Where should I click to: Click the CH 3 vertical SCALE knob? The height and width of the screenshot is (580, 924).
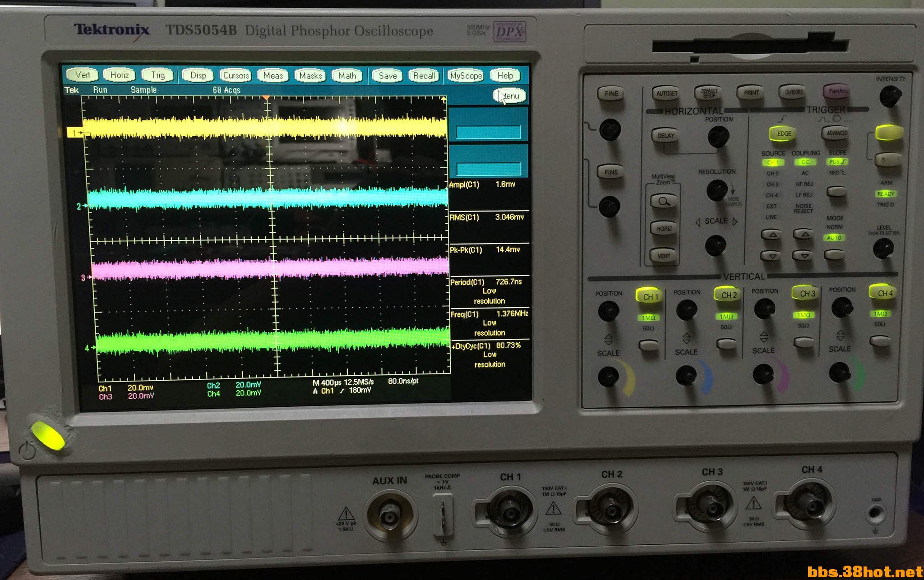click(x=763, y=374)
